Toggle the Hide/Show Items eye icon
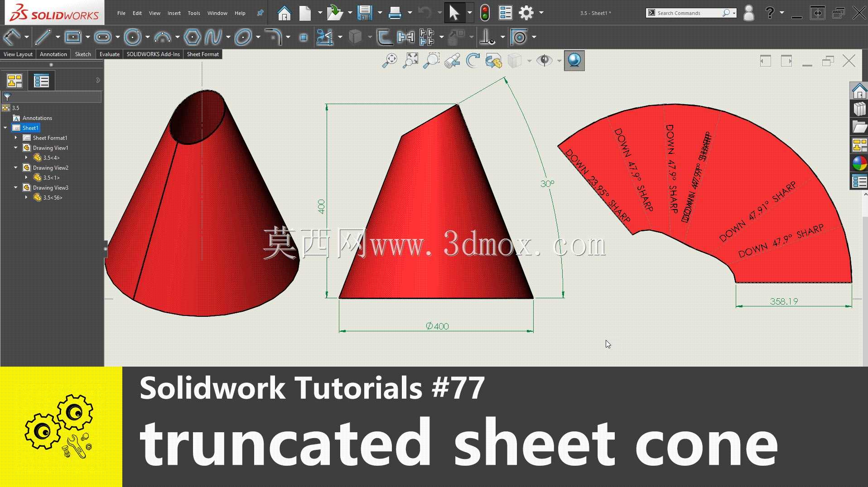 pyautogui.click(x=544, y=61)
